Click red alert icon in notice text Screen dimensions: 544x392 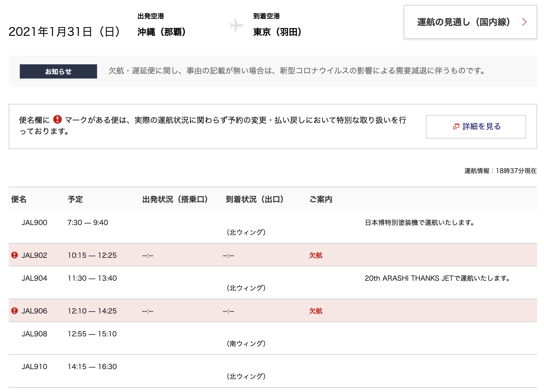[x=57, y=119]
